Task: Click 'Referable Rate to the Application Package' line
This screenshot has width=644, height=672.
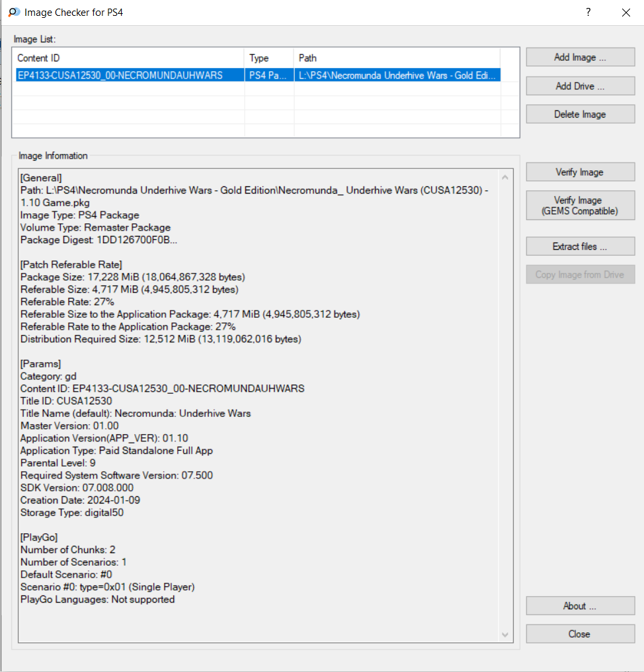Action: (x=128, y=326)
